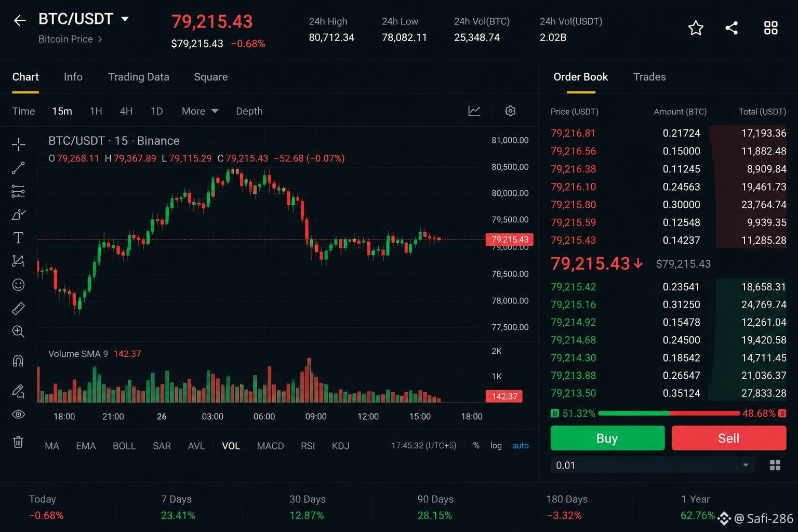Select bid price 79,215.42
The width and height of the screenshot is (798, 532).
pos(573,287)
